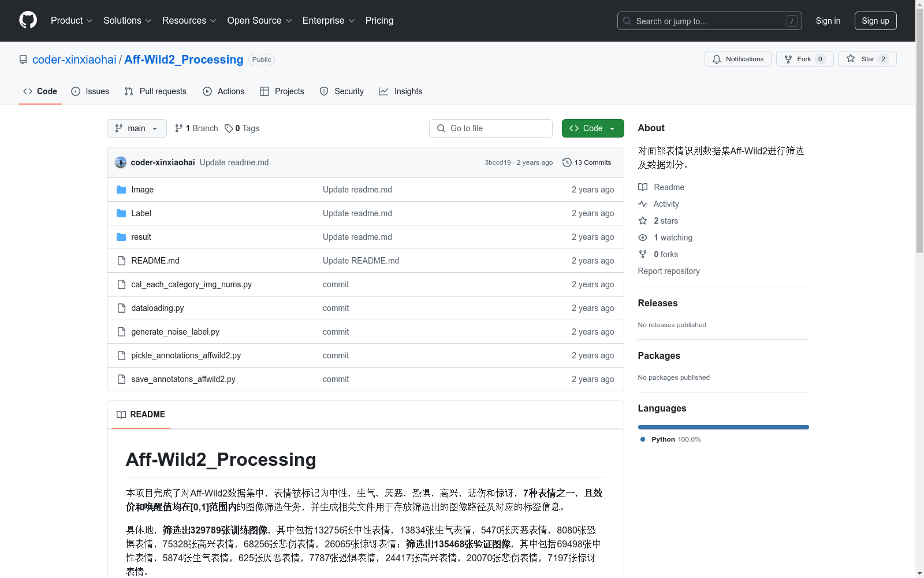Click the Sign up button
Image resolution: width=924 pixels, height=578 pixels.
(x=875, y=21)
